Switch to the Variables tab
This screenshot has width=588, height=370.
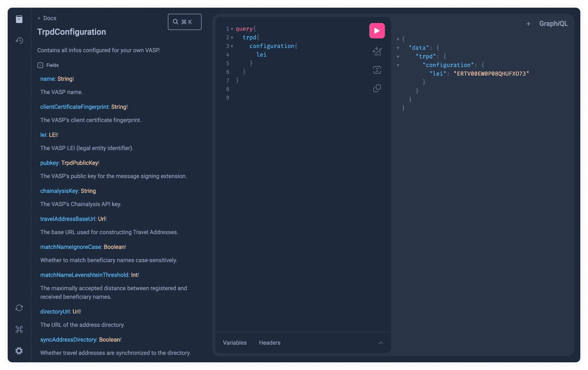pyautogui.click(x=235, y=342)
